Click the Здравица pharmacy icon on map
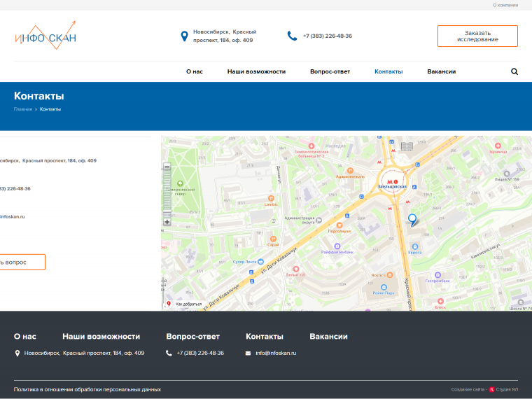Screen dimensions: 532x399 498,146
